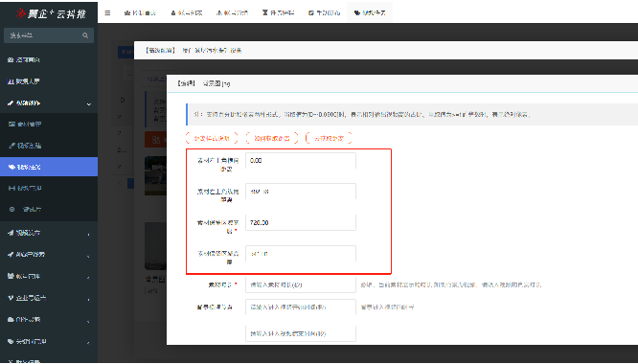638x364 pixels.
Task: Open the picture-icon submenu item in sidebar
Action: point(49,124)
